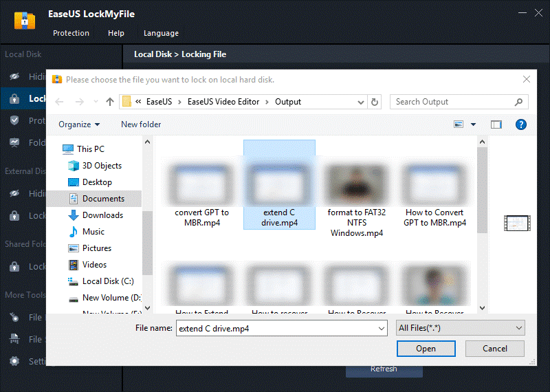The width and height of the screenshot is (550, 392).
Task: Click the Settings gear icon in sidebar
Action: tap(14, 361)
